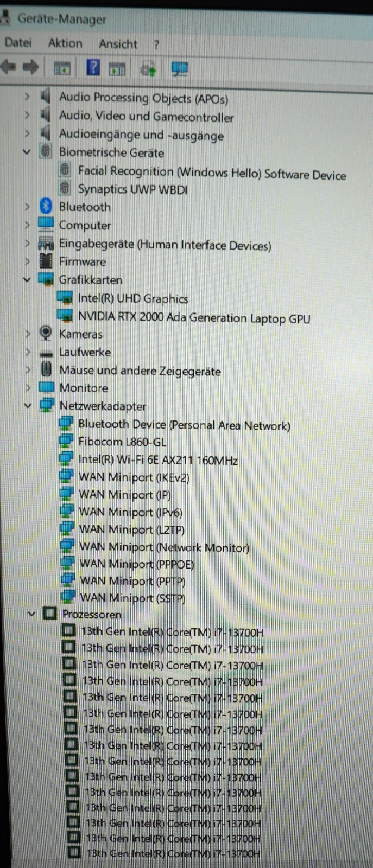Select Intel(R) UHD Graphics text
The image size is (373, 868).
click(x=133, y=298)
